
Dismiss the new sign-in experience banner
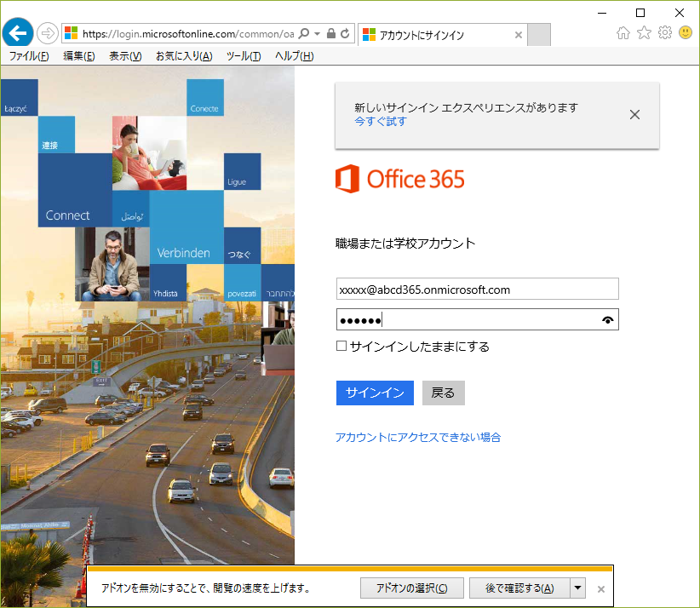(634, 115)
